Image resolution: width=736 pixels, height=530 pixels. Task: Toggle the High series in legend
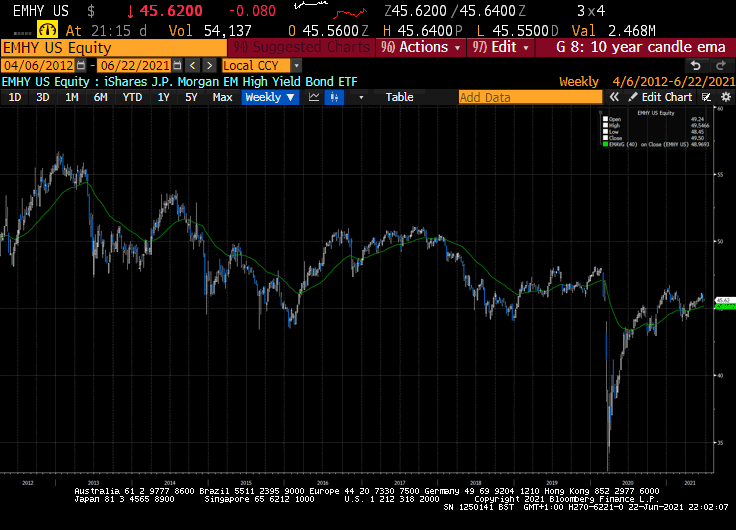606,125
